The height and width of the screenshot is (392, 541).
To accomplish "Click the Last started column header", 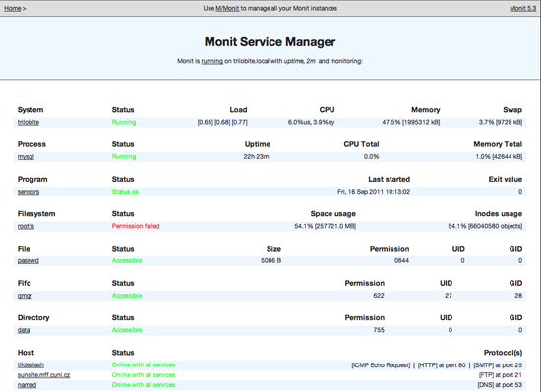I will (x=389, y=179).
